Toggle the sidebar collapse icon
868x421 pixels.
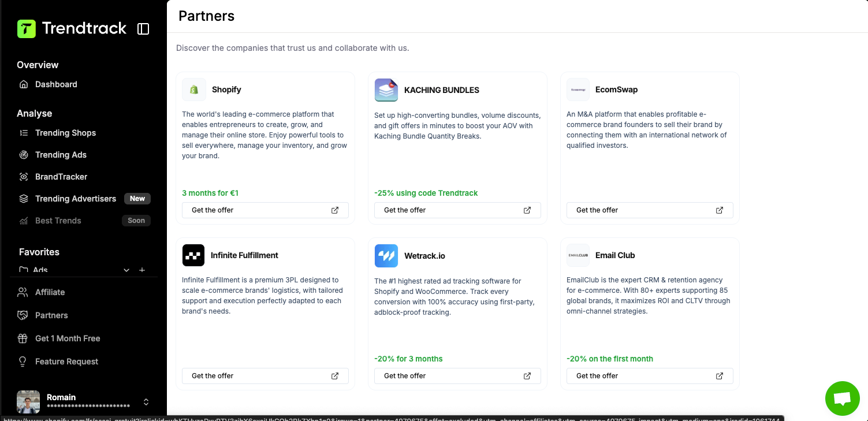[143, 29]
